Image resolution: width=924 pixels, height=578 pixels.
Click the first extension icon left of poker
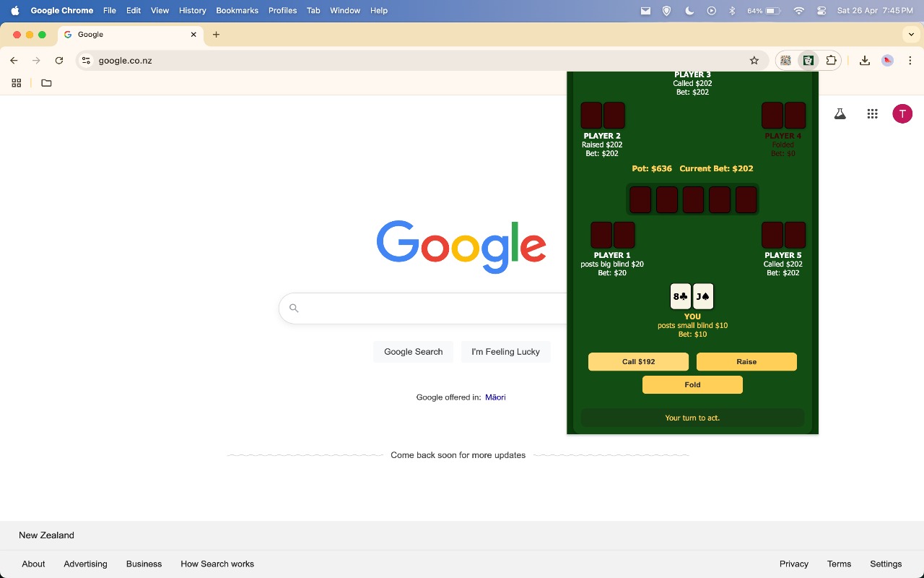coord(785,61)
